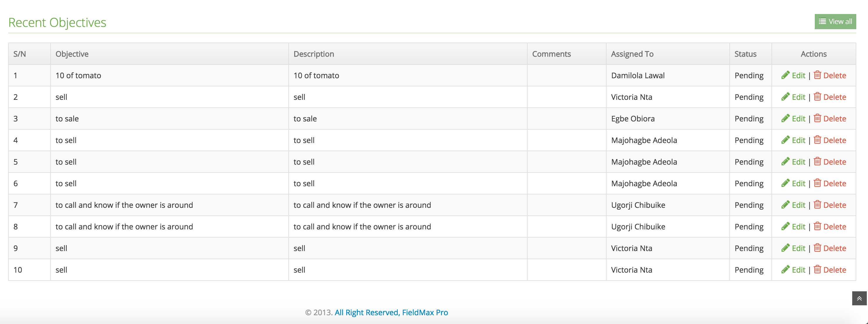Click the Objective column header
The height and width of the screenshot is (324, 868).
[x=72, y=54]
